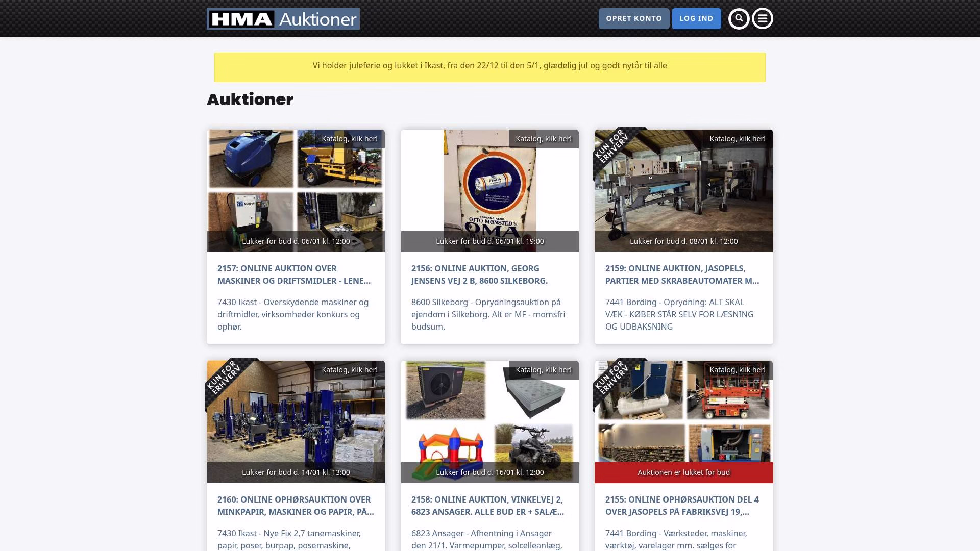This screenshot has height=551, width=980.
Task: Open catalog label on auction 2156 image
Action: [544, 139]
